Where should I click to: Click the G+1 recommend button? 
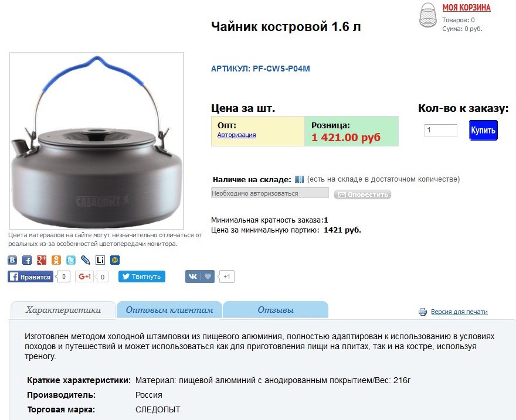point(84,276)
